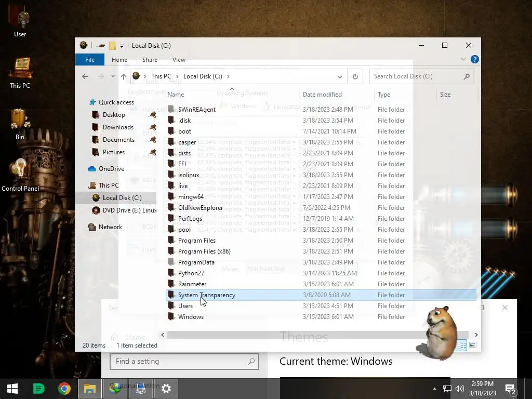532x399 pixels.
Task: Select OneDrive in navigation pane
Action: click(x=111, y=169)
